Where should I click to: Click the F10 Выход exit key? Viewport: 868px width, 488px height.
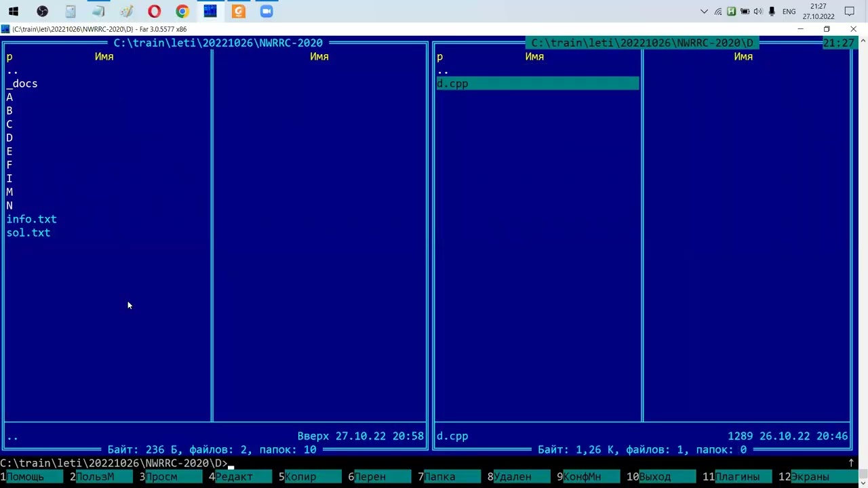[x=661, y=477]
